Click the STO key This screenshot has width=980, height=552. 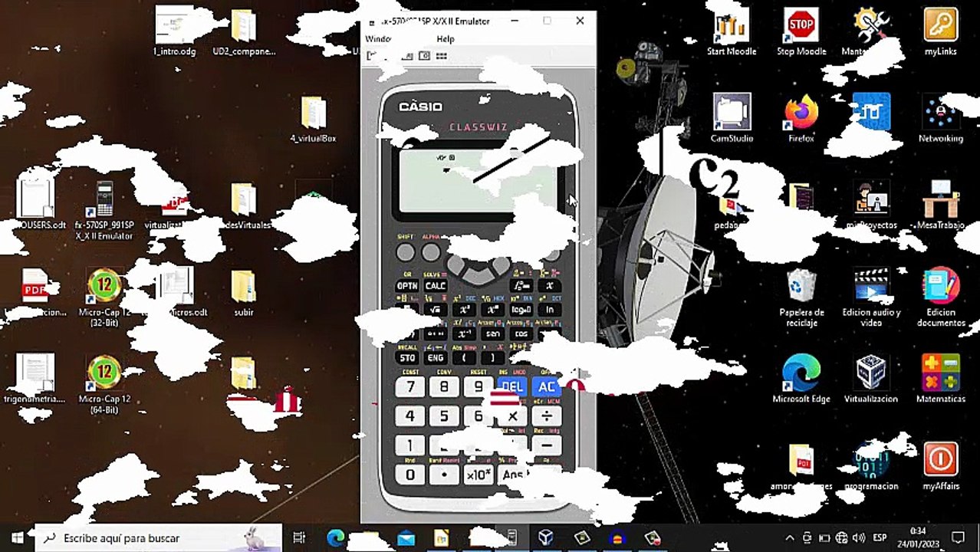(406, 358)
